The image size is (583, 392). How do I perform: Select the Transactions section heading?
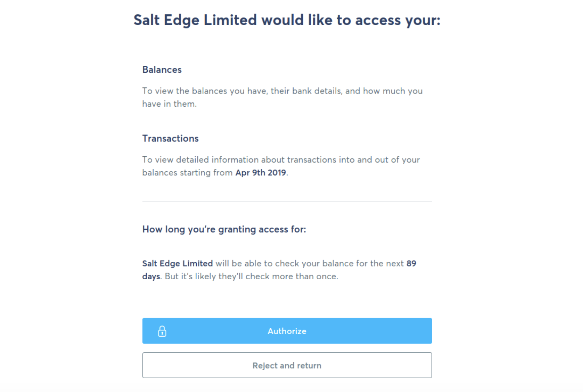click(x=170, y=138)
